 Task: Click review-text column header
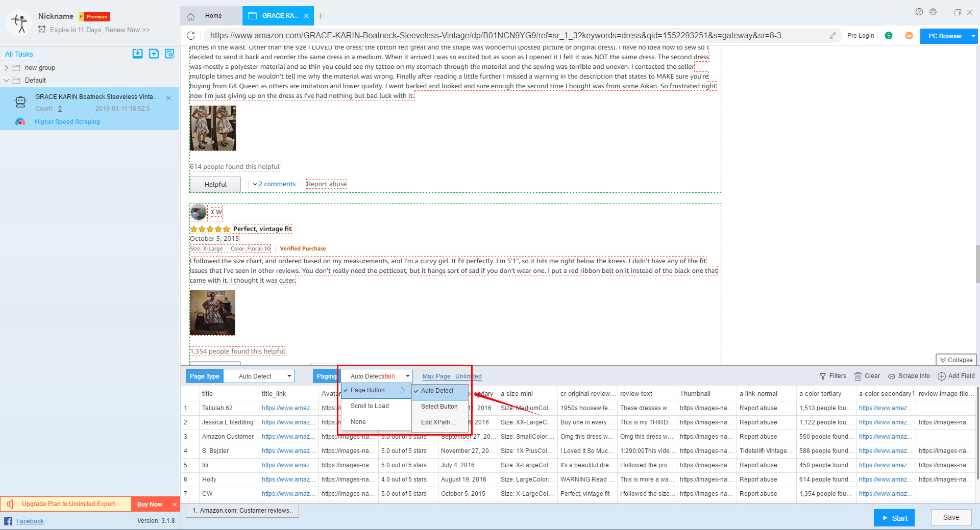[x=647, y=393]
